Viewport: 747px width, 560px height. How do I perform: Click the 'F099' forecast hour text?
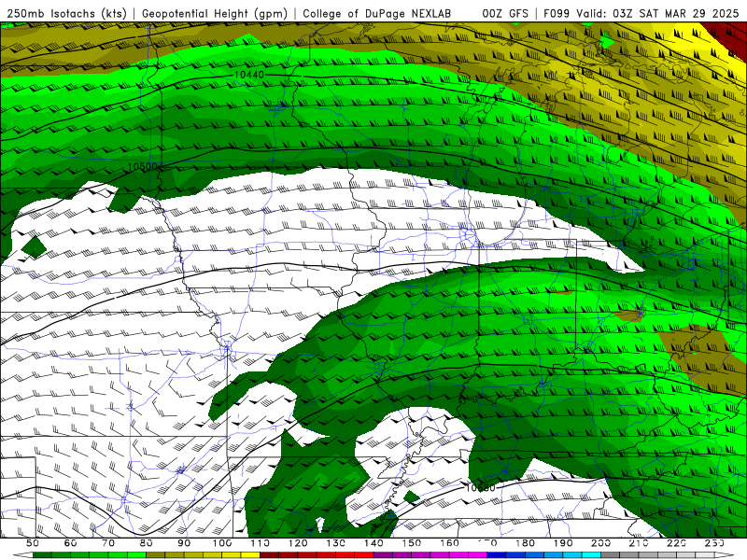click(x=557, y=13)
